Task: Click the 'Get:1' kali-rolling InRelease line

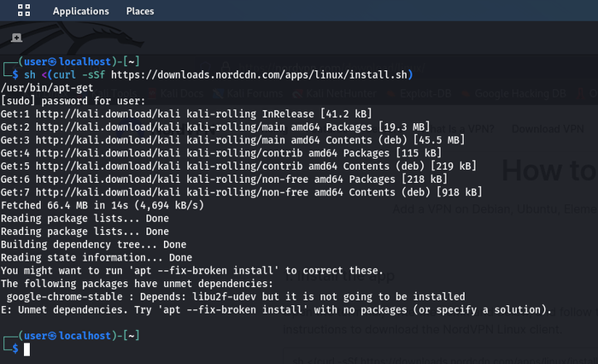Action: [186, 114]
